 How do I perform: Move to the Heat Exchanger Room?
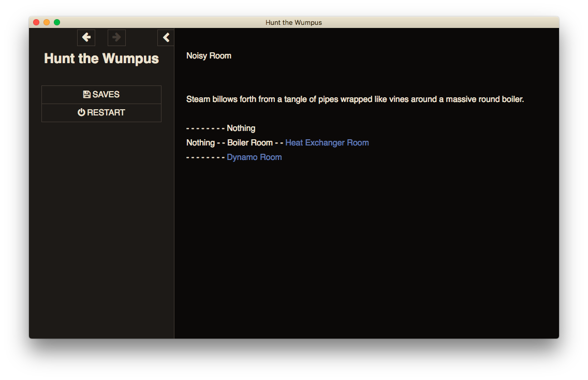click(x=327, y=142)
